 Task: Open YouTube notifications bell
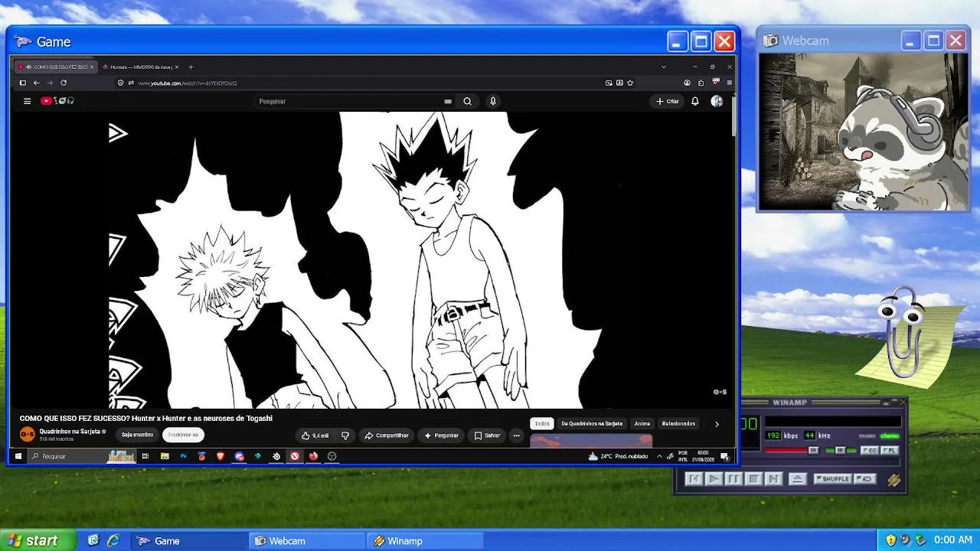[695, 101]
